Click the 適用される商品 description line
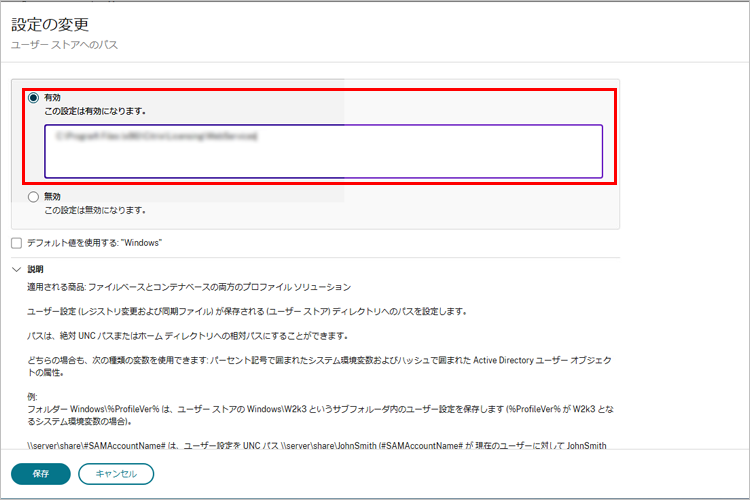This screenshot has width=750, height=500. 190,287
